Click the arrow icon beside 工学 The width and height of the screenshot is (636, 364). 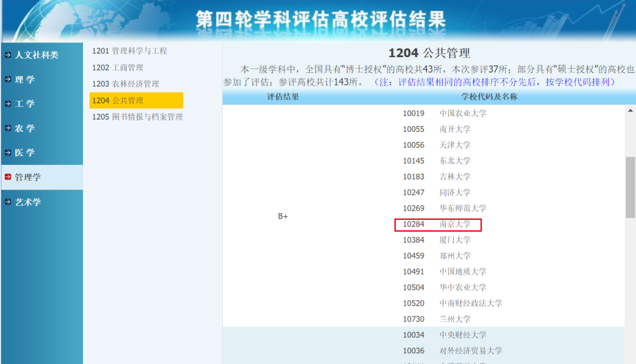8,104
